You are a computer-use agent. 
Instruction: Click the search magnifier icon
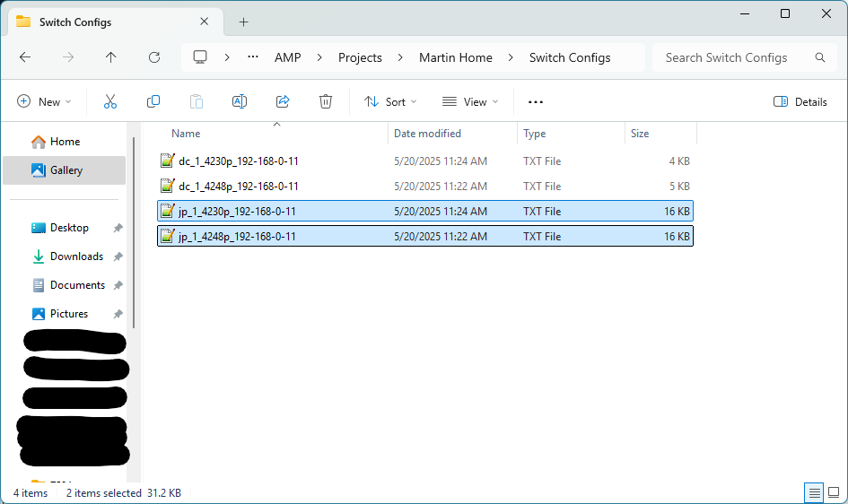[820, 57]
